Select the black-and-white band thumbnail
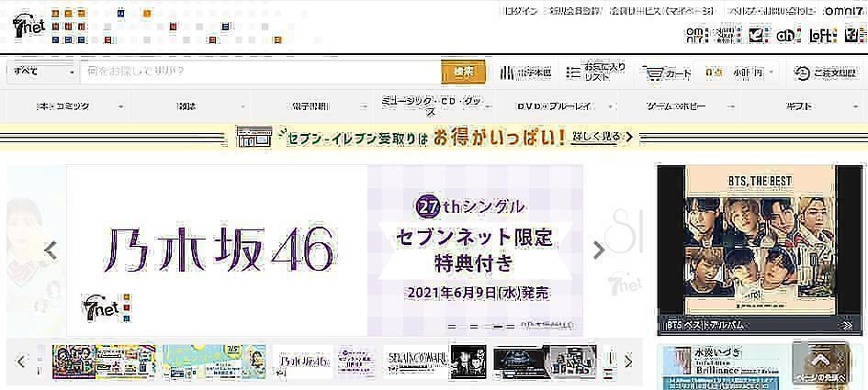This screenshot has height=390, width=868. [434, 362]
